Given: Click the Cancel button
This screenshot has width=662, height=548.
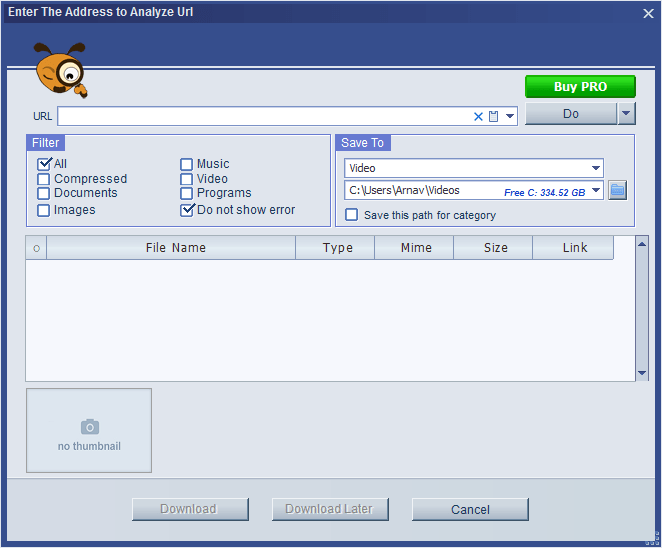Looking at the screenshot, I should tap(470, 509).
